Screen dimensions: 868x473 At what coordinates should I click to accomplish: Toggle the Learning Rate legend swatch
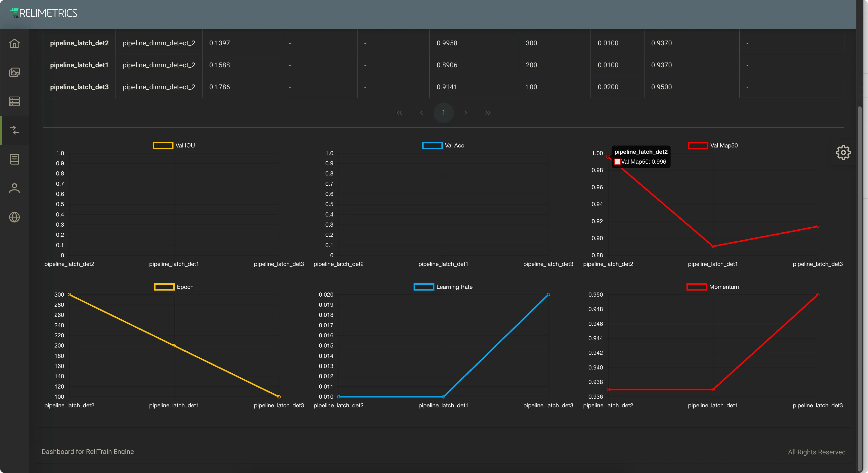[424, 287]
